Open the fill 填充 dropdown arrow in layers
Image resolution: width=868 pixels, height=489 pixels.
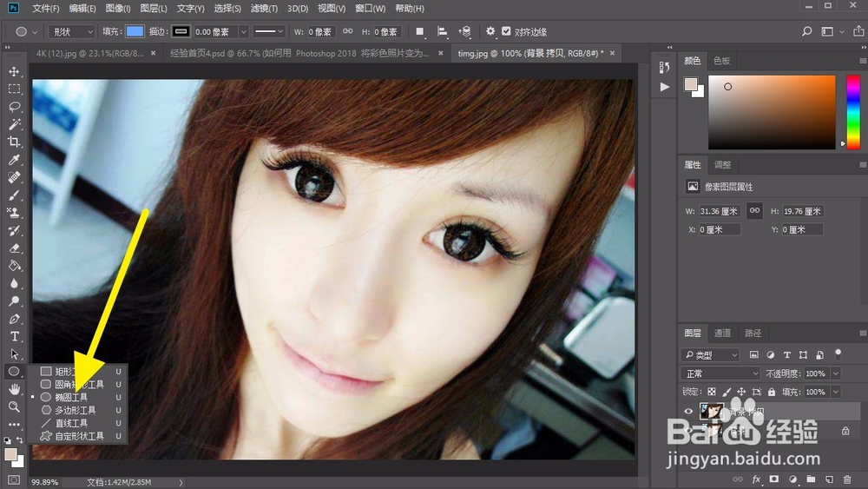click(x=836, y=392)
